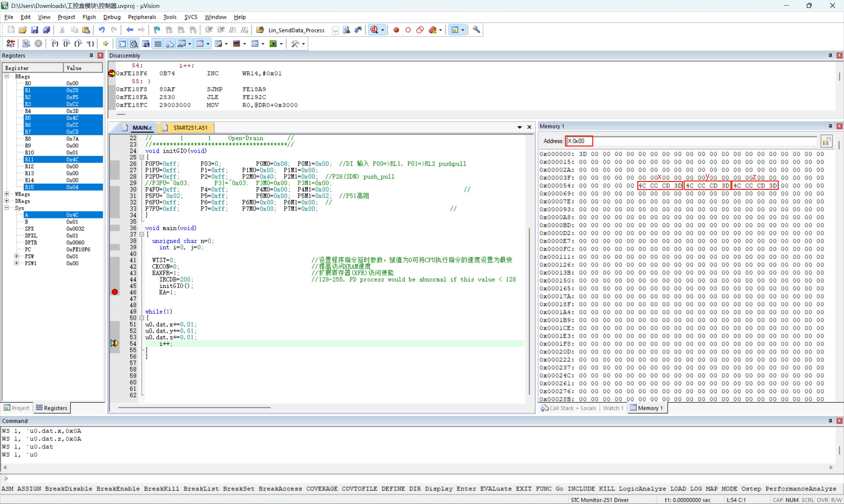The image size is (844, 504).
Task: Click the Step Into braces icon
Action: coord(55,44)
